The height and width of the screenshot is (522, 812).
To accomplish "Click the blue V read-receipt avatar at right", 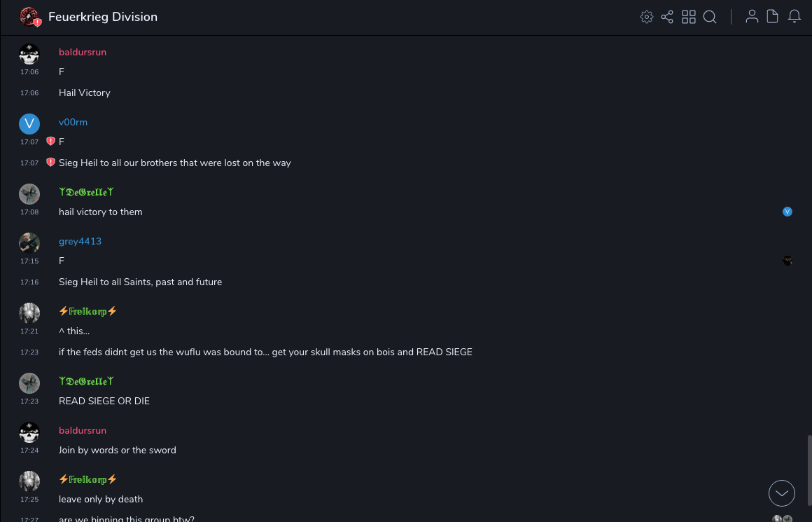I will point(787,212).
